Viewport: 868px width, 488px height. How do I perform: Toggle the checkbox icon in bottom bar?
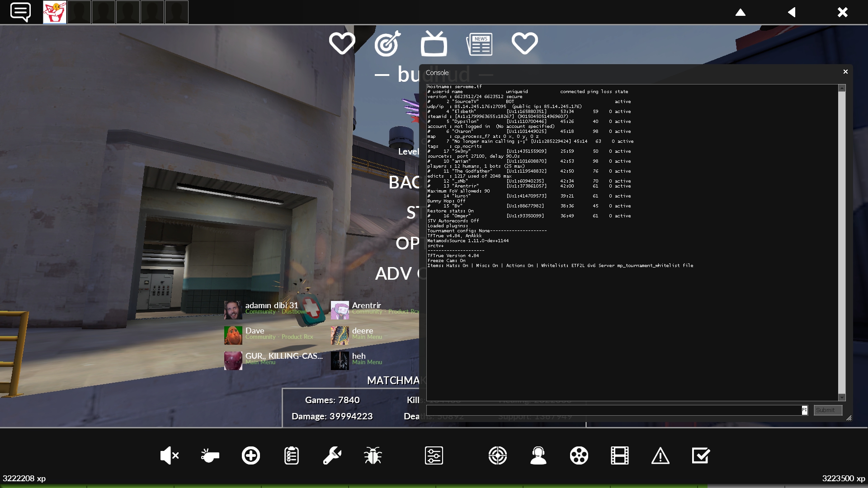(701, 455)
